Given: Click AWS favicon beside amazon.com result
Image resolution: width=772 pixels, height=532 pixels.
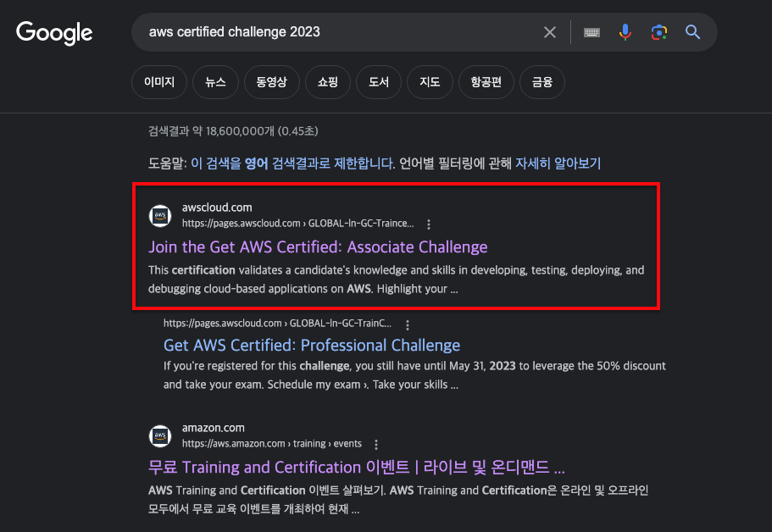Looking at the screenshot, I should pos(160,436).
